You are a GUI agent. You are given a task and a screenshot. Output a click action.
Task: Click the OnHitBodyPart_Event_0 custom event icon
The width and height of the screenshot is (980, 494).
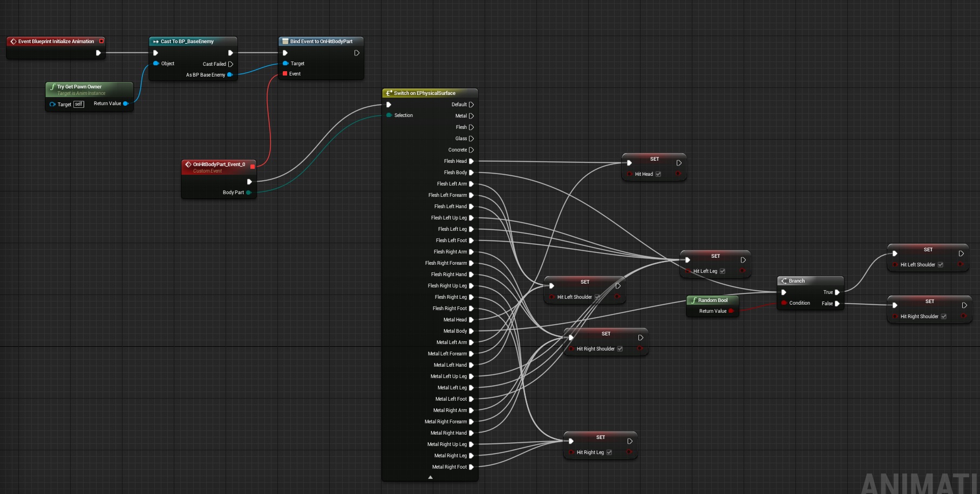point(188,164)
